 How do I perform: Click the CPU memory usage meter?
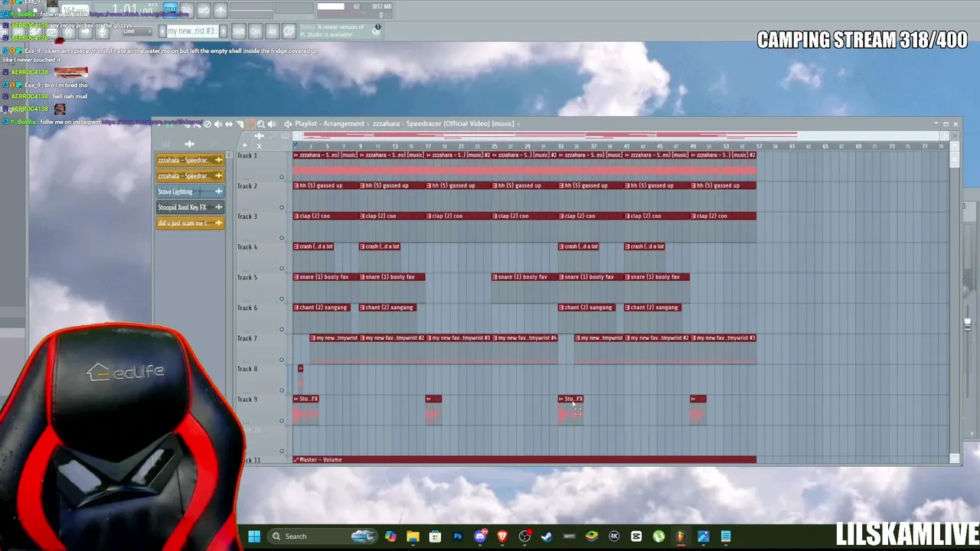click(354, 10)
